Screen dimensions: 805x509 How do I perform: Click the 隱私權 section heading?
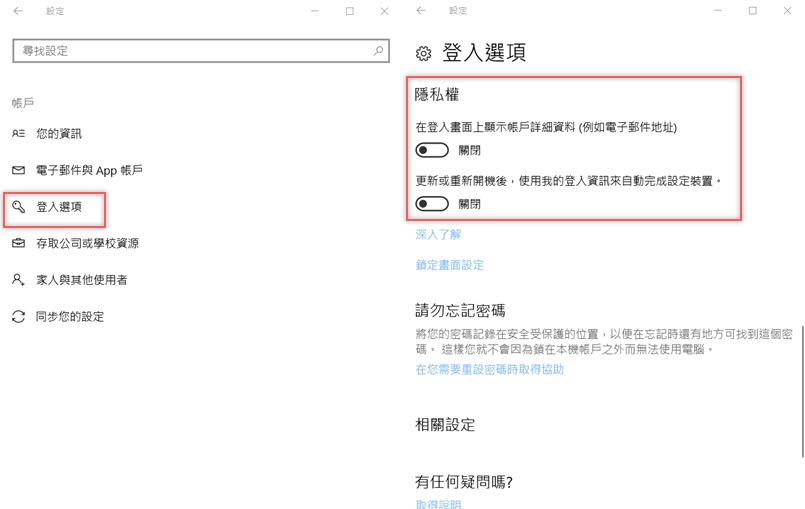[x=437, y=95]
